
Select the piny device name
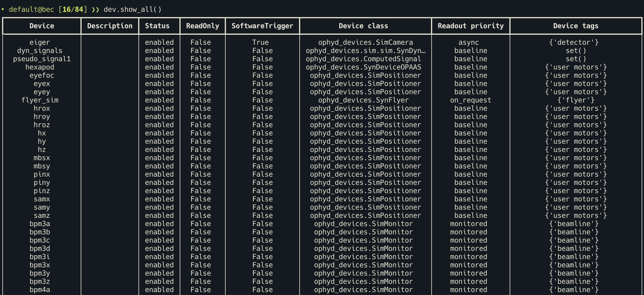point(42,183)
